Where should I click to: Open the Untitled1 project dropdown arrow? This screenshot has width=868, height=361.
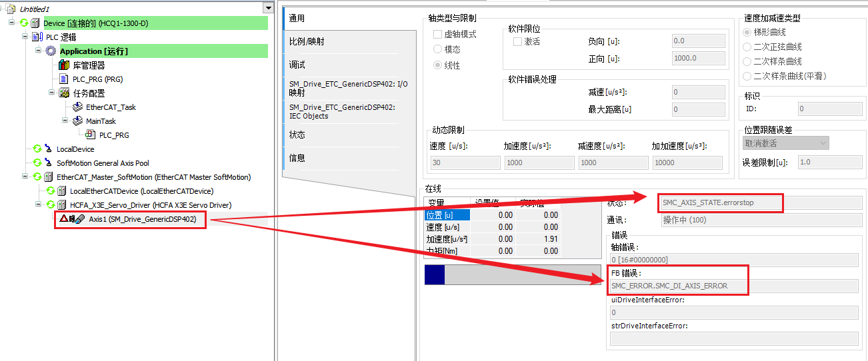pos(268,8)
